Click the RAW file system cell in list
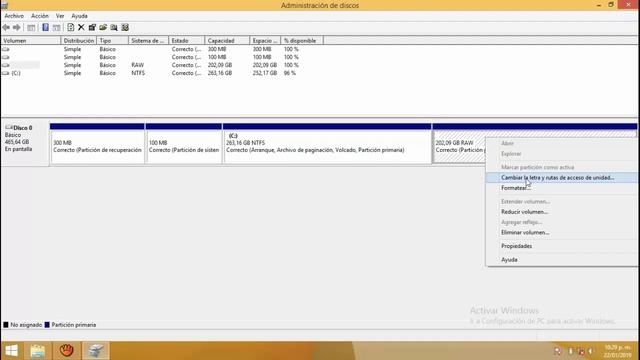640x360 pixels. tap(138, 65)
